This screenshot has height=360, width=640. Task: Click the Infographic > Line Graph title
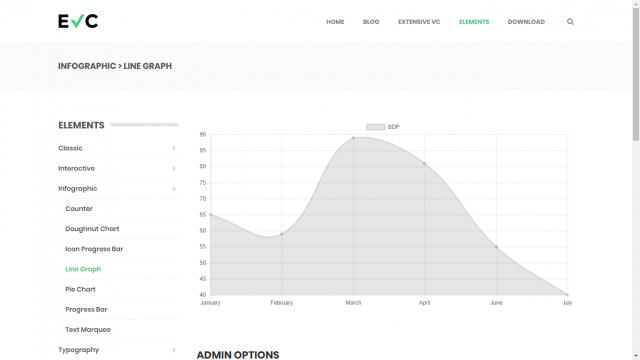coord(115,66)
